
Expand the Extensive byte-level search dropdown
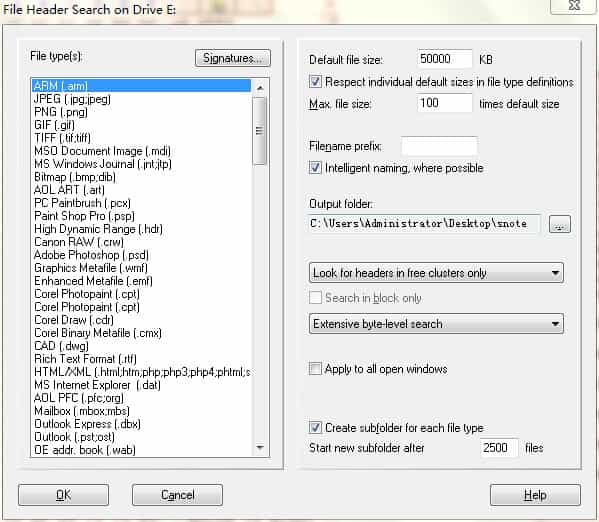tap(436, 324)
